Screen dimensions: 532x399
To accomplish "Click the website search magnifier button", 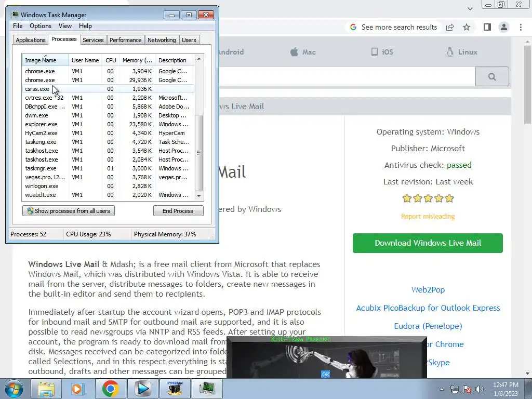I will 492,76.
